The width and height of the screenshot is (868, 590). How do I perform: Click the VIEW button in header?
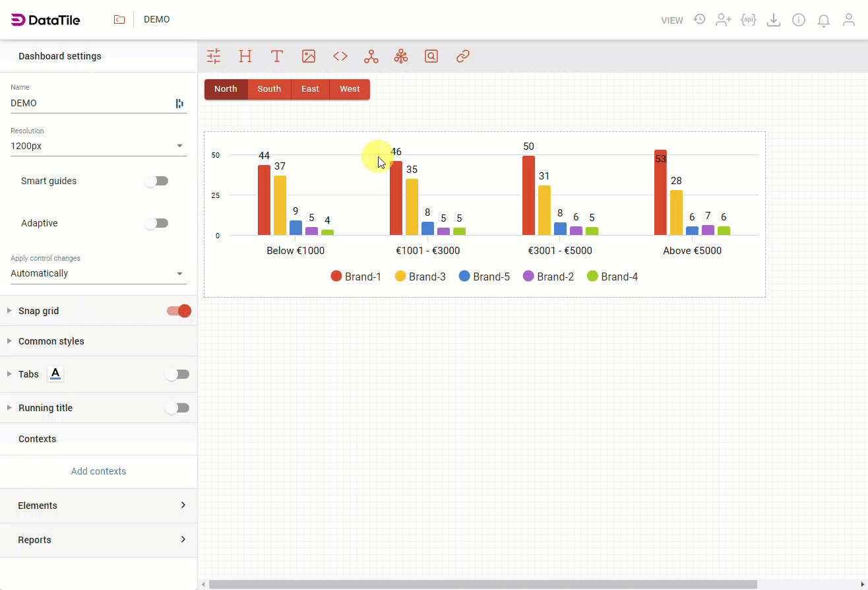tap(672, 20)
